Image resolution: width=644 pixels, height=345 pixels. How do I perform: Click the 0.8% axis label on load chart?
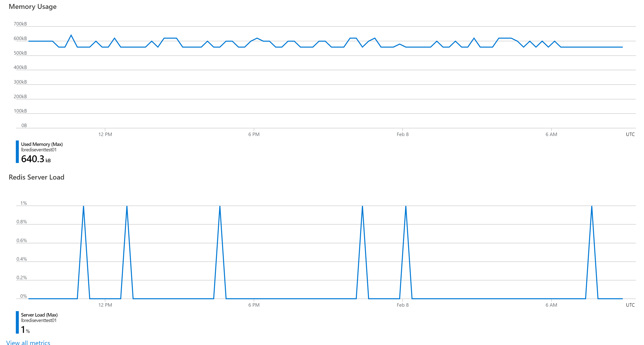(x=22, y=222)
